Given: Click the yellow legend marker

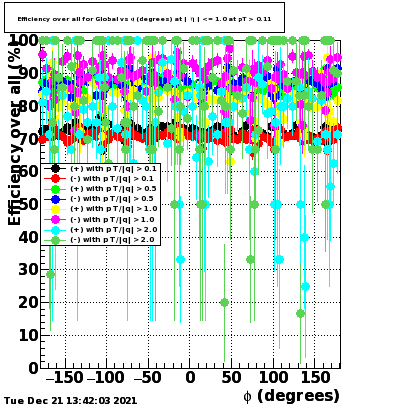Looking at the screenshot, I should (x=56, y=209).
